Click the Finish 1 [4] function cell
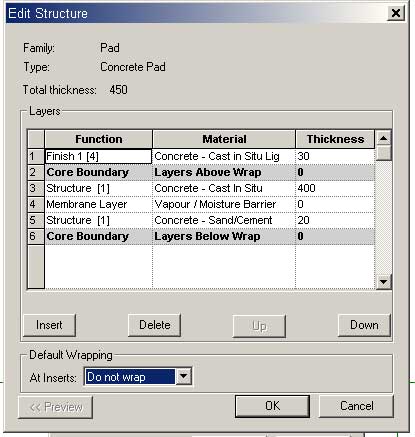Screen dimensions: 415x437 pyautogui.click(x=98, y=156)
